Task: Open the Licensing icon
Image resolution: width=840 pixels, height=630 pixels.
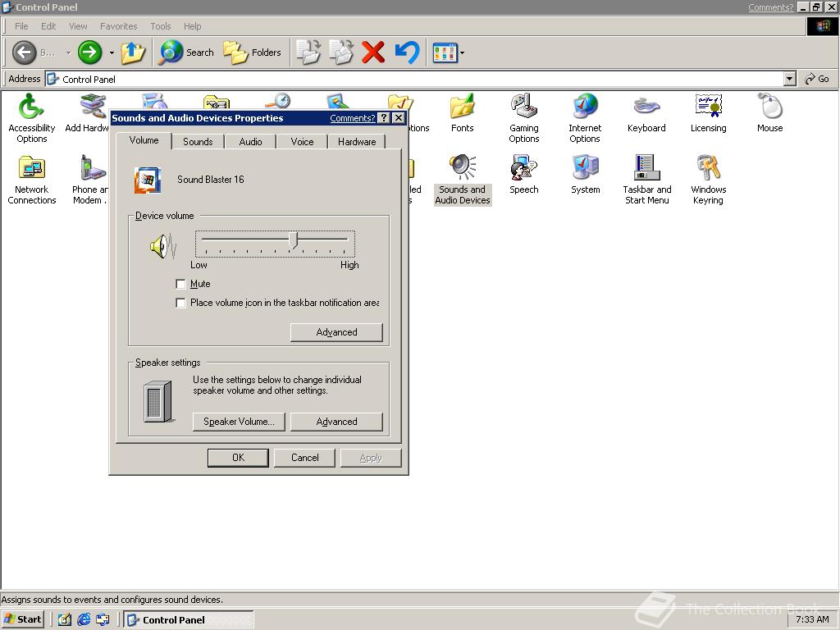Action: tap(708, 112)
